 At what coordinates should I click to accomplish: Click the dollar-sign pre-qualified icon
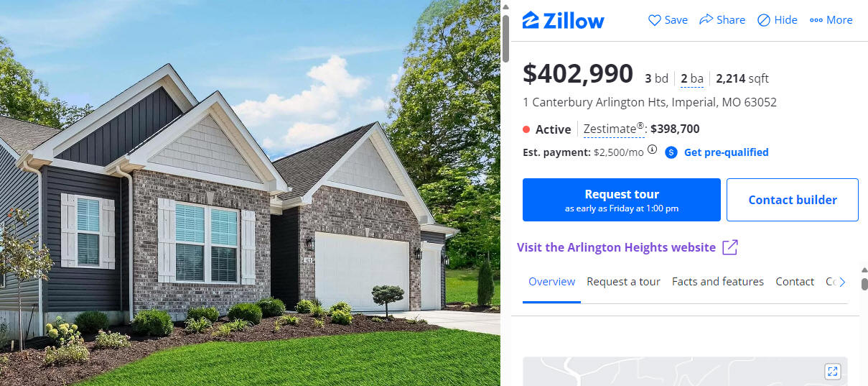click(x=671, y=152)
